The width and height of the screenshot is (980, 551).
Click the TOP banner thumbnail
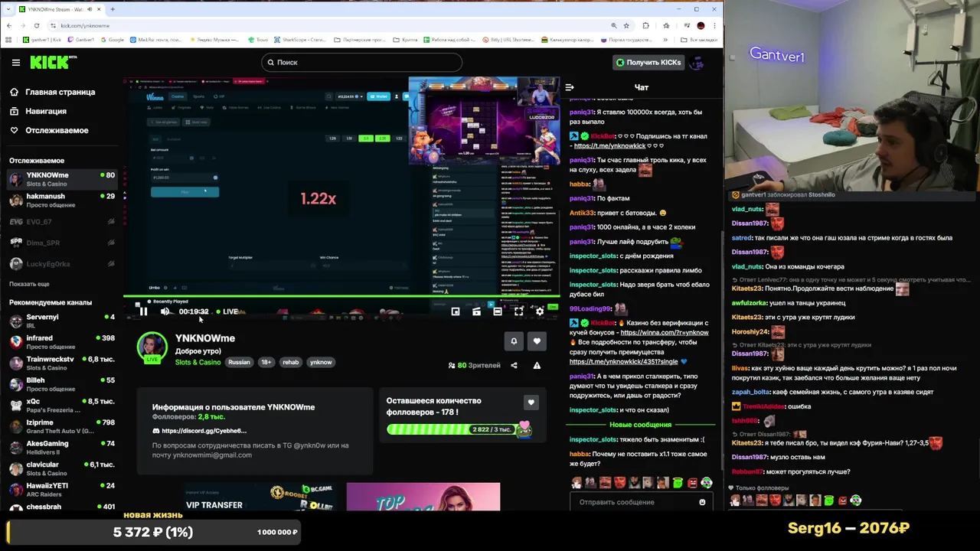(423, 497)
